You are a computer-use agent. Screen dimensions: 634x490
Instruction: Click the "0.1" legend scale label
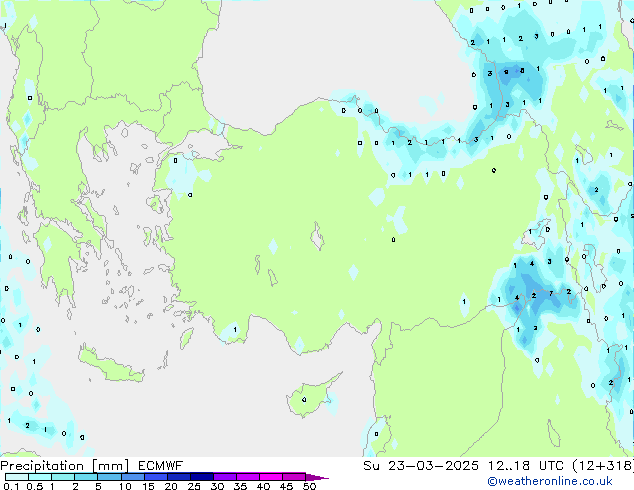(x=11, y=486)
